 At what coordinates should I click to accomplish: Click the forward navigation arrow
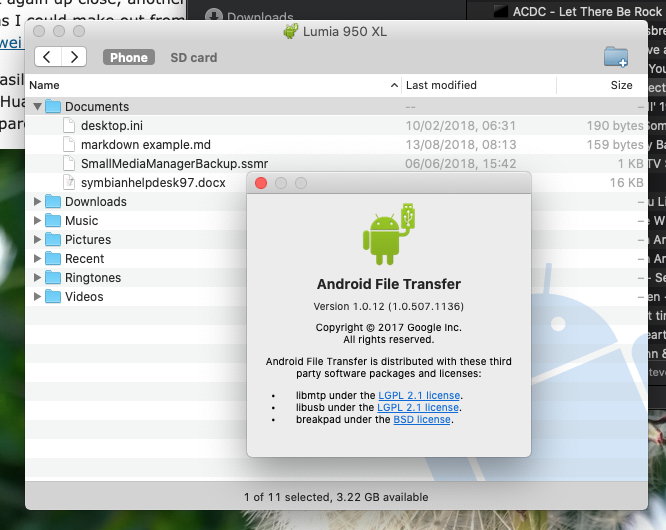74,57
